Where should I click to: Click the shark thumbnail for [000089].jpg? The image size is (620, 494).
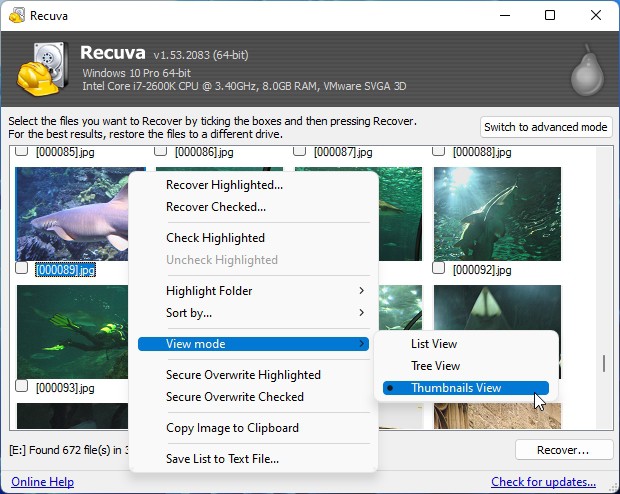pos(72,214)
